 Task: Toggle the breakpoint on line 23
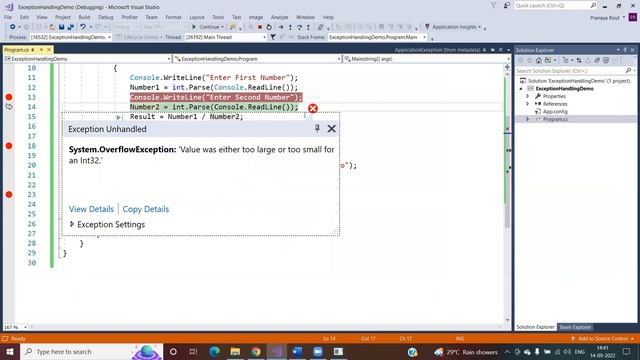[x=9, y=194]
